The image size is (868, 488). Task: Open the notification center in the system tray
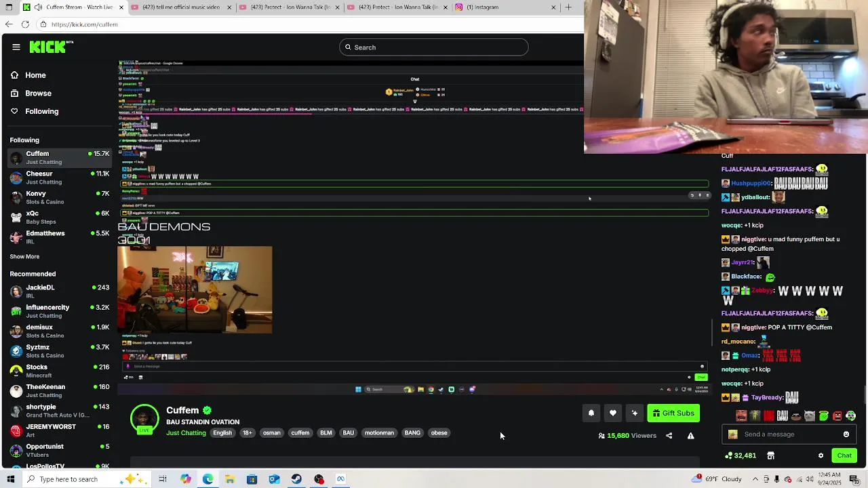point(854,479)
